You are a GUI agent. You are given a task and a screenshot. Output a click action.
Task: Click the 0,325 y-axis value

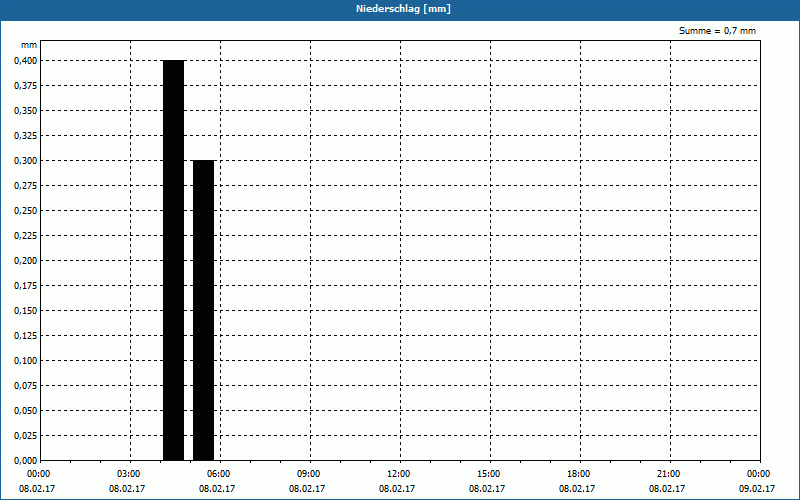tap(26, 136)
